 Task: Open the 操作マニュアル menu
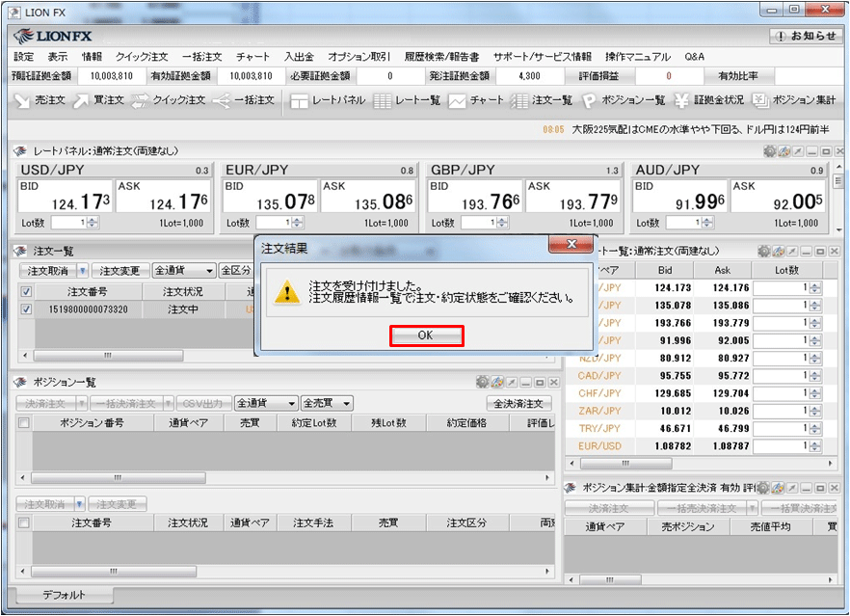pyautogui.click(x=638, y=57)
